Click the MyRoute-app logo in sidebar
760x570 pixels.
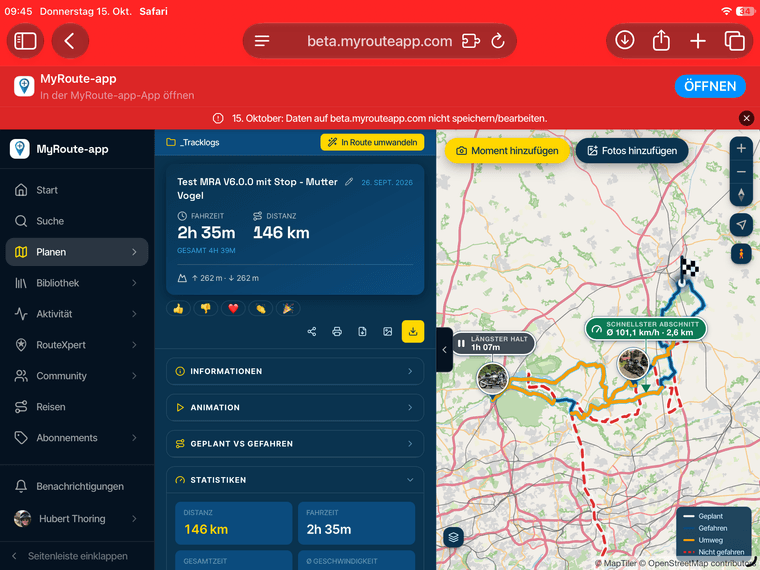19,149
